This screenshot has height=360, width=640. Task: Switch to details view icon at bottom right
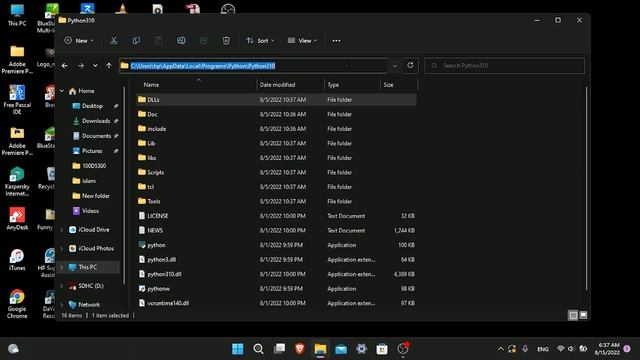tap(573, 315)
